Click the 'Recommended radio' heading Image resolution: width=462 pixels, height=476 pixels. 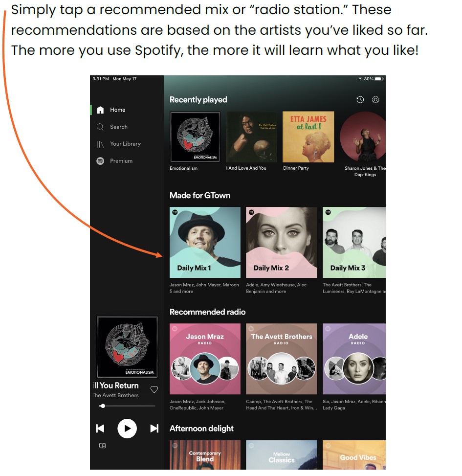pos(207,312)
